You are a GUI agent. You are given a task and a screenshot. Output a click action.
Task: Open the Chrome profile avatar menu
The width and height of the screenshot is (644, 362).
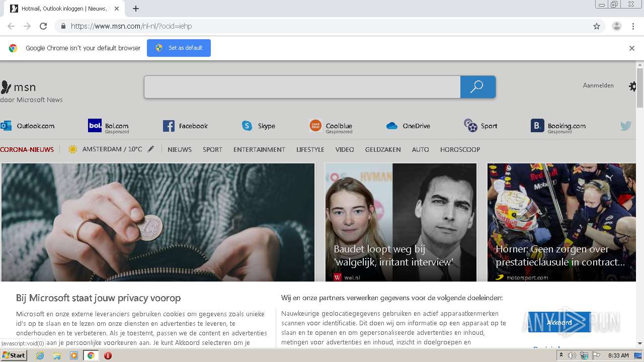[616, 26]
